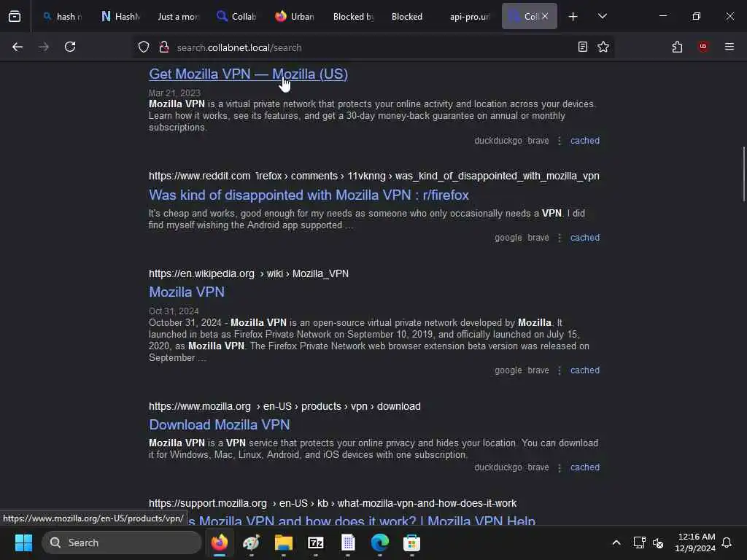Open the Wikipedia Mozilla VPN result
747x560 pixels.
[x=186, y=292]
